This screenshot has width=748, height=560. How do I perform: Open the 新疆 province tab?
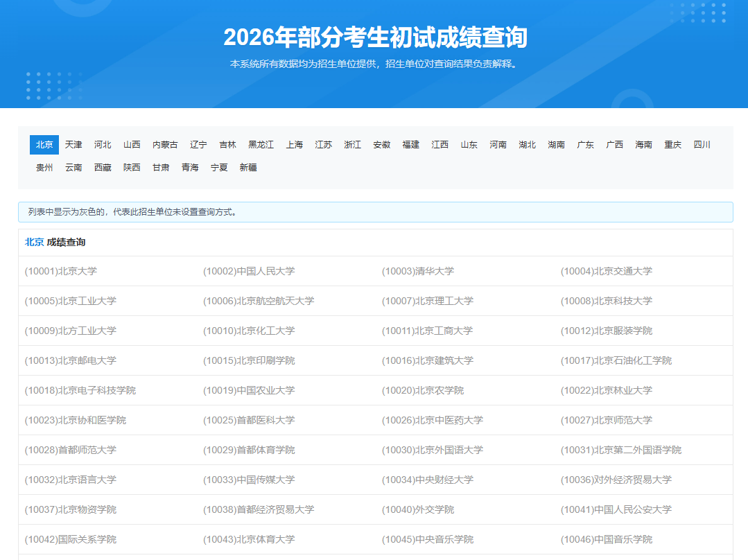[248, 168]
